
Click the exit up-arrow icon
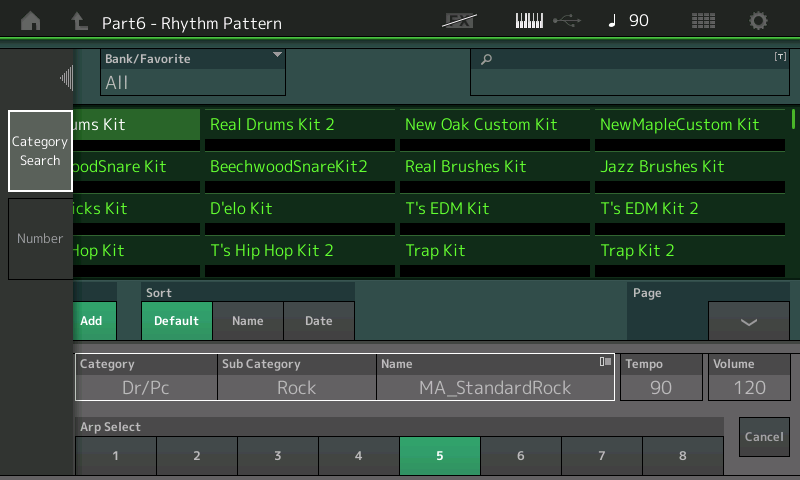[80, 21]
